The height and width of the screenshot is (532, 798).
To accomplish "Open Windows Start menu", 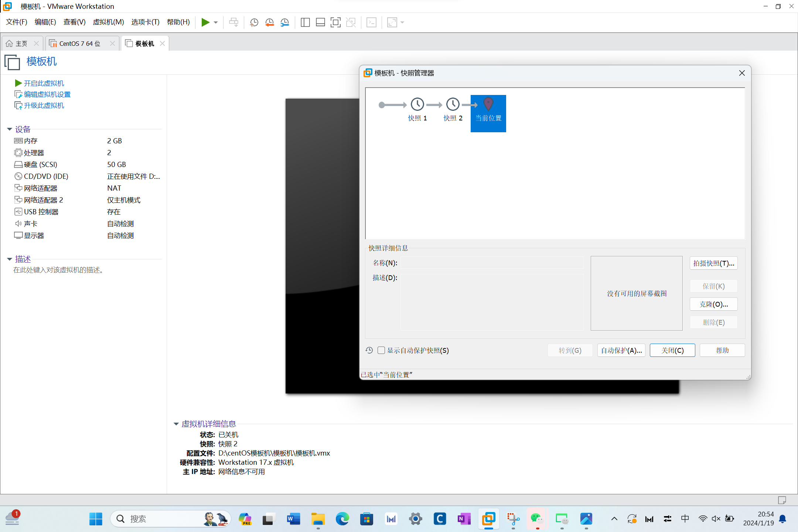I will click(96, 519).
